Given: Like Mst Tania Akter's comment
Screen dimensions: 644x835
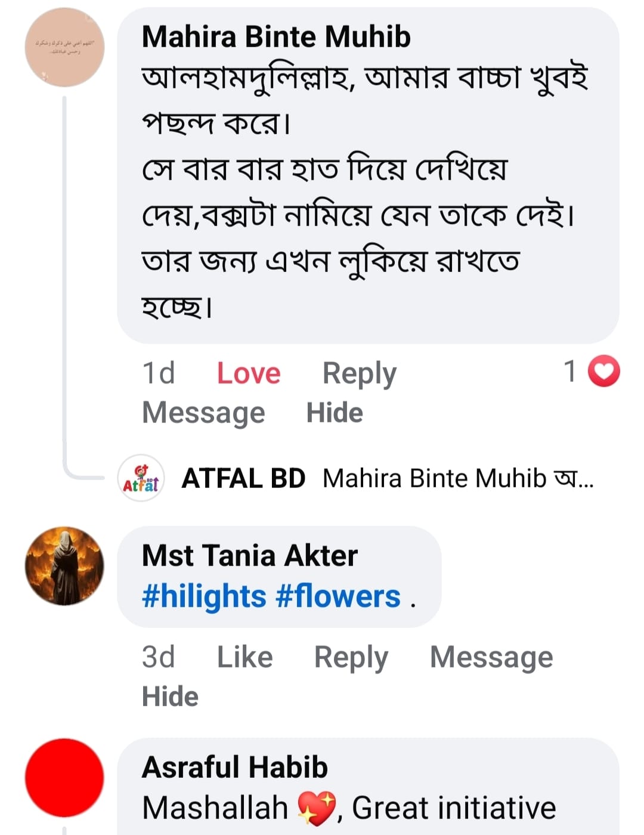Looking at the screenshot, I should click(x=244, y=657).
